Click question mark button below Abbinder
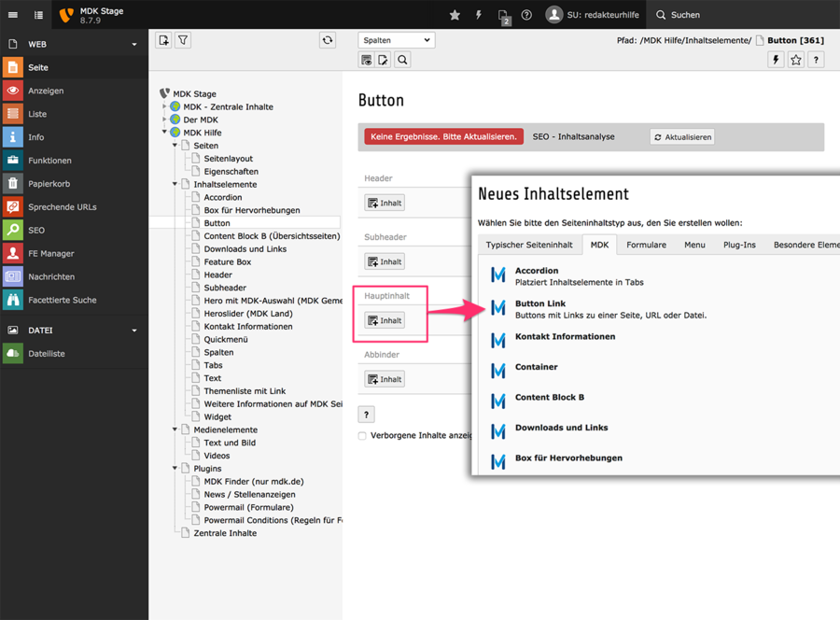This screenshot has width=840, height=620. [367, 415]
